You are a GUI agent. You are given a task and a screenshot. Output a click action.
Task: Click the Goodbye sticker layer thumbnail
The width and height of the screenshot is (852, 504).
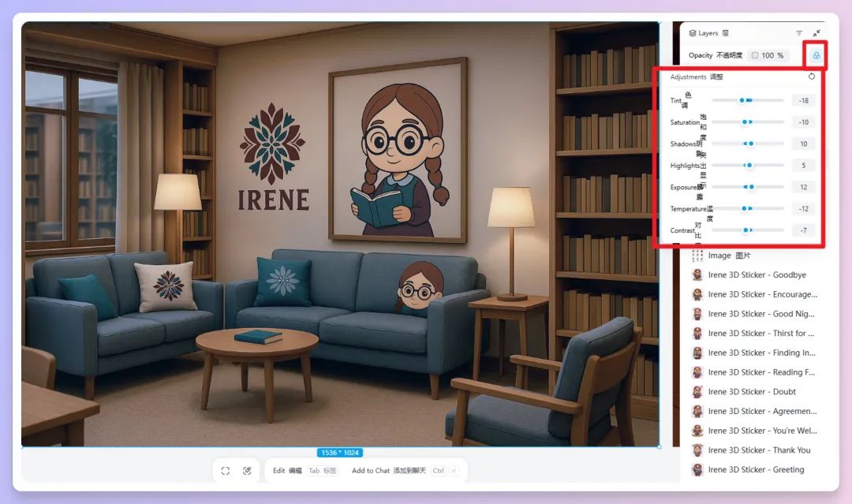point(697,274)
